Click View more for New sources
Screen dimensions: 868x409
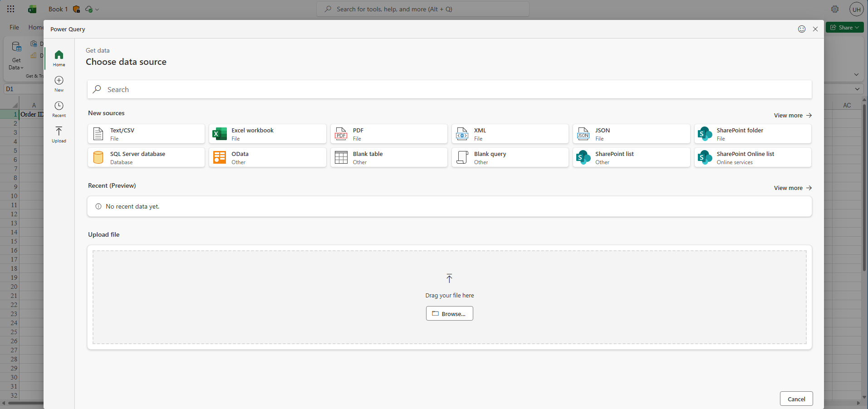(x=793, y=116)
